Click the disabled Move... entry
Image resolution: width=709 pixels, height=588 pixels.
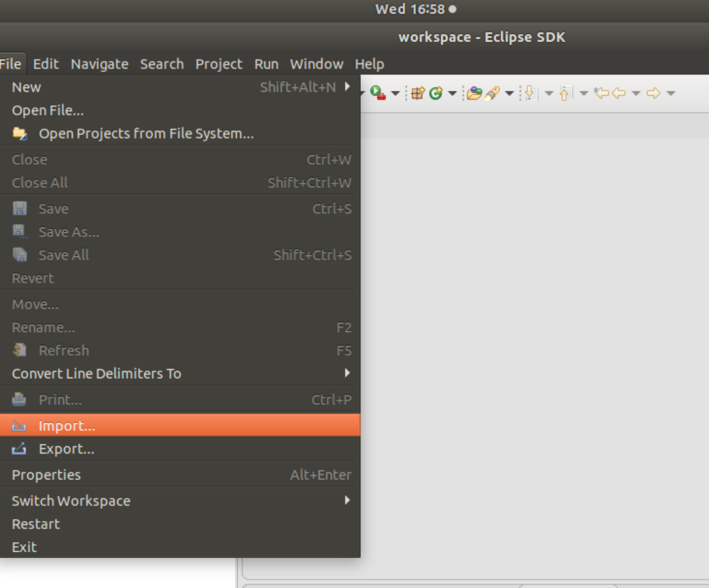pyautogui.click(x=180, y=304)
